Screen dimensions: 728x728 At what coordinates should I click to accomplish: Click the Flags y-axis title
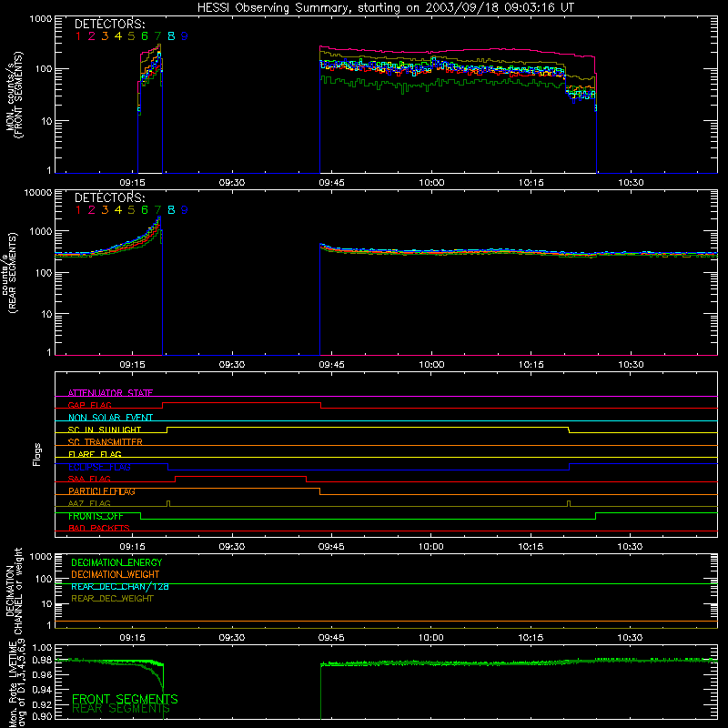pos(37,454)
